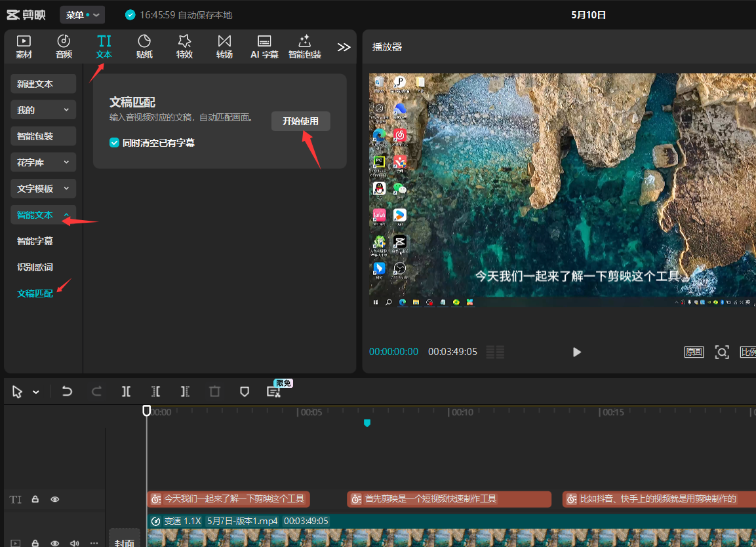Open the 转场 transitions tab
The width and height of the screenshot is (756, 547).
(x=224, y=47)
